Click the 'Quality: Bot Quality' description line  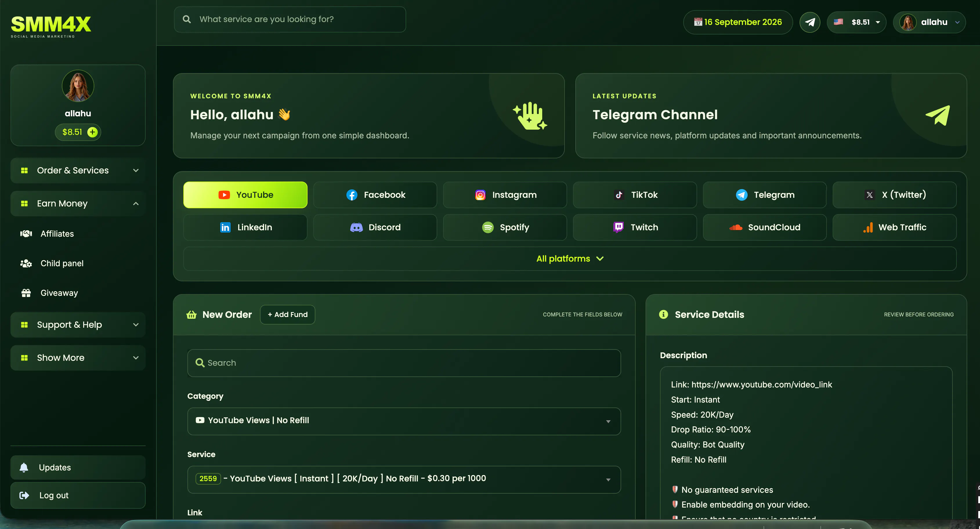pos(708,445)
